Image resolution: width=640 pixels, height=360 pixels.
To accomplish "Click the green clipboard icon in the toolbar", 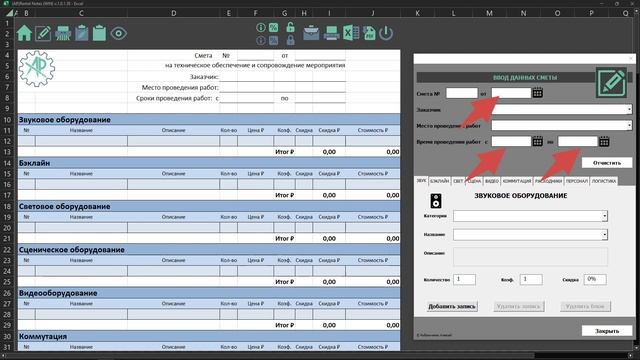I will pos(99,33).
